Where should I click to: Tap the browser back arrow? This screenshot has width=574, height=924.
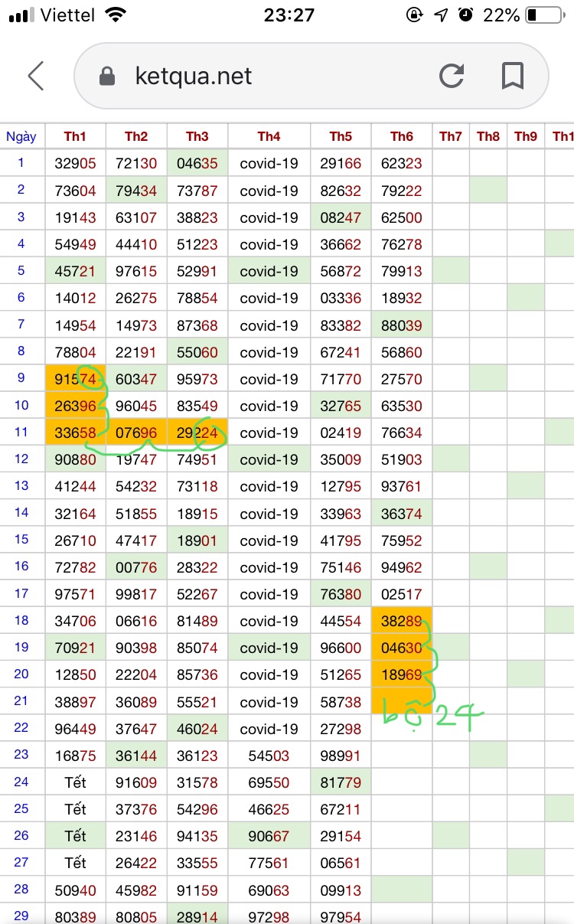pyautogui.click(x=36, y=76)
